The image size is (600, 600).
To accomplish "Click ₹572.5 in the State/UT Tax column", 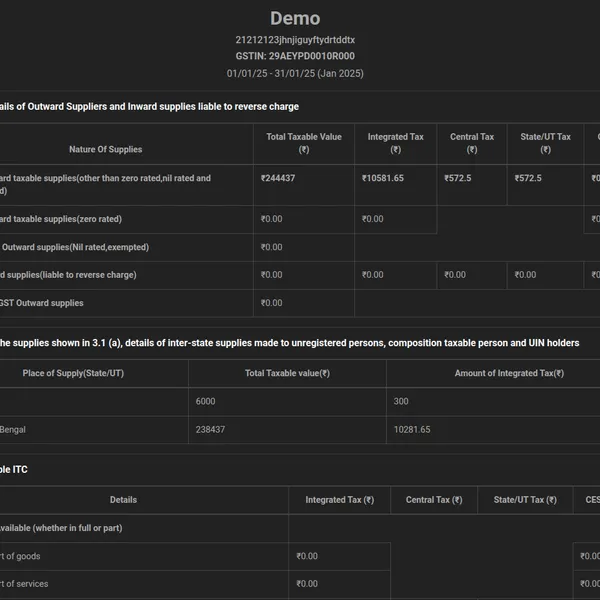I will [528, 178].
